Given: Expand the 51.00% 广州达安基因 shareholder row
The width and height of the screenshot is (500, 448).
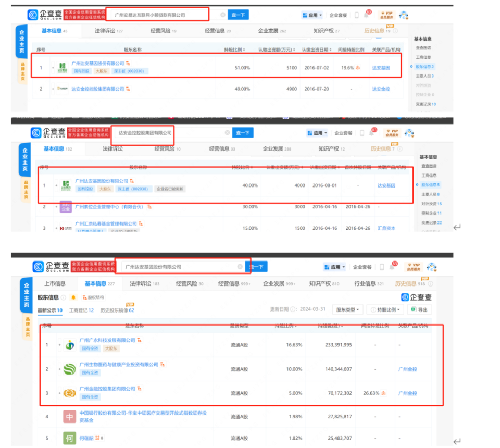Looking at the screenshot, I should pyautogui.click(x=53, y=68).
